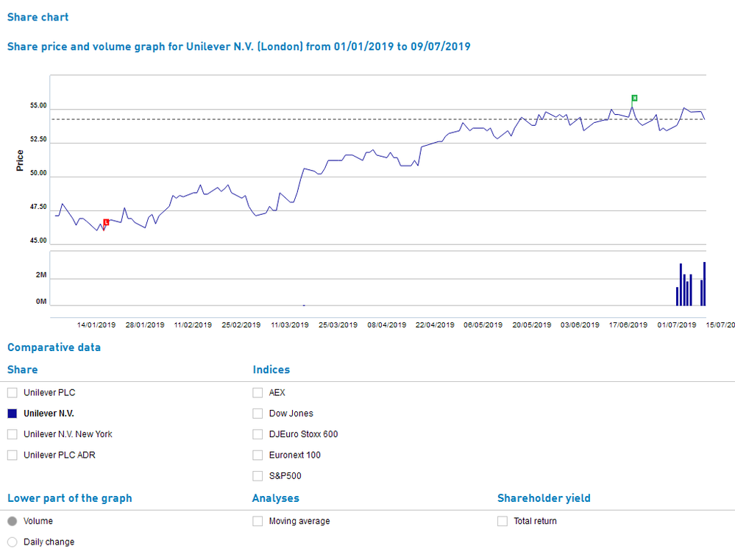This screenshot has width=735, height=560.
Task: Select the Daily change radio button
Action: coord(12,542)
